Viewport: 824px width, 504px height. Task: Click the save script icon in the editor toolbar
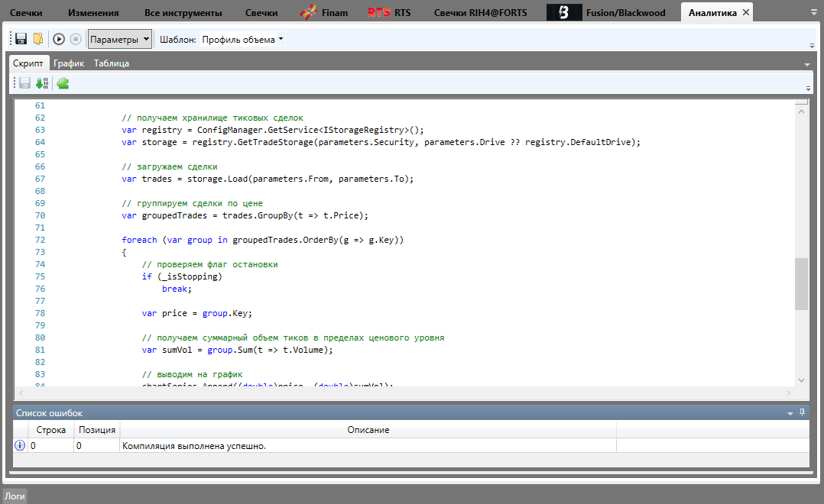[25, 83]
